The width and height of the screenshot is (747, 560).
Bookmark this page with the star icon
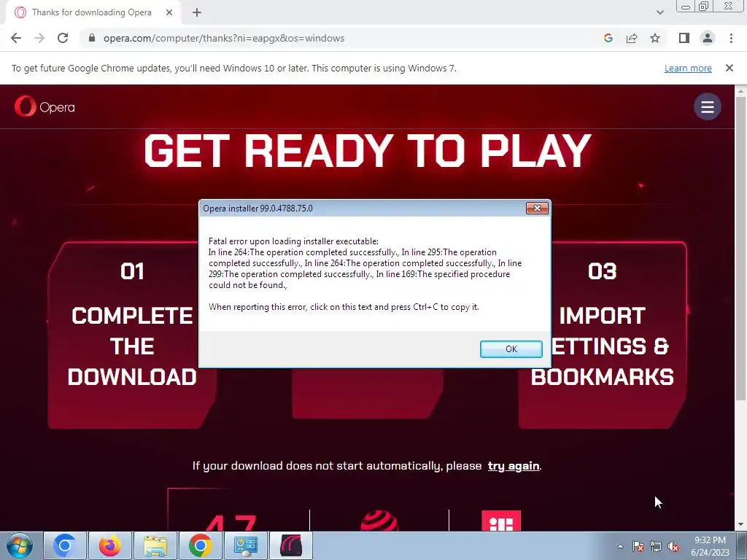(x=655, y=38)
